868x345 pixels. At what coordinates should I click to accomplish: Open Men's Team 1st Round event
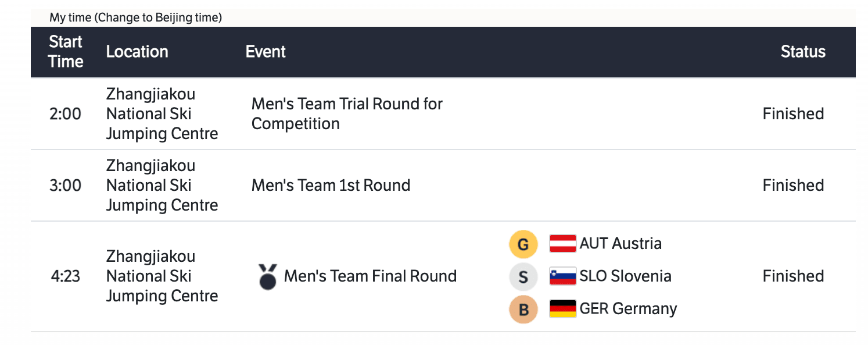pyautogui.click(x=331, y=185)
